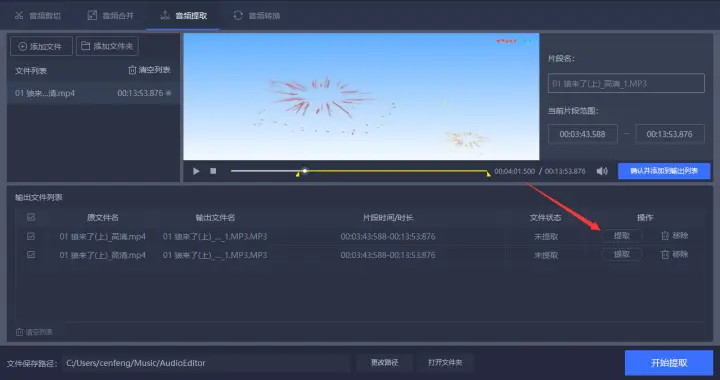Remove the second output row with 移除
Image resolution: width=720 pixels, height=380 pixels.
(x=675, y=254)
